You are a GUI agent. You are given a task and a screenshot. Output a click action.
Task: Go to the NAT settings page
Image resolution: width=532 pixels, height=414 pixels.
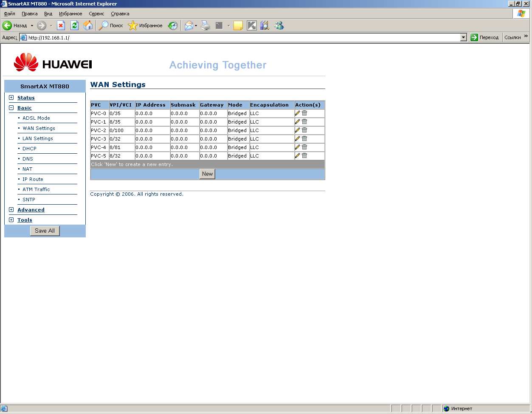pyautogui.click(x=27, y=169)
